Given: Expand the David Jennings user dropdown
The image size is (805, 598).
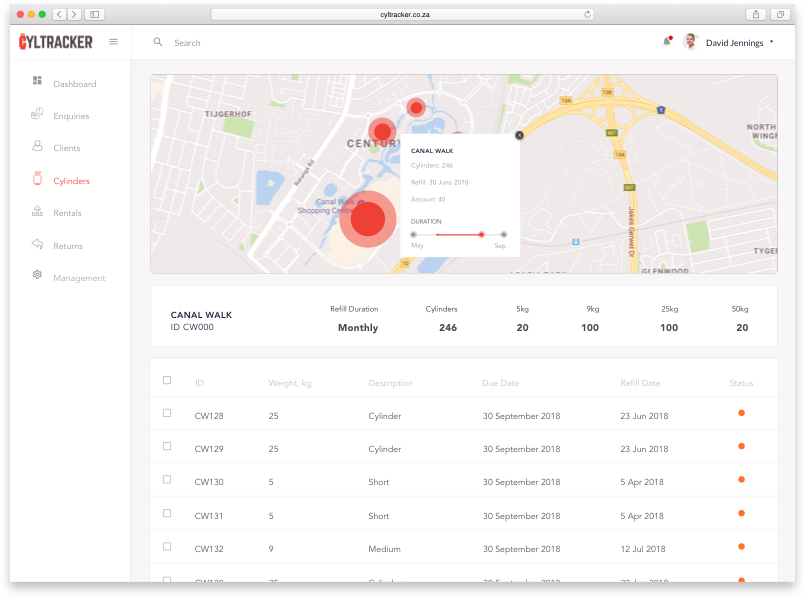Looking at the screenshot, I should [771, 42].
